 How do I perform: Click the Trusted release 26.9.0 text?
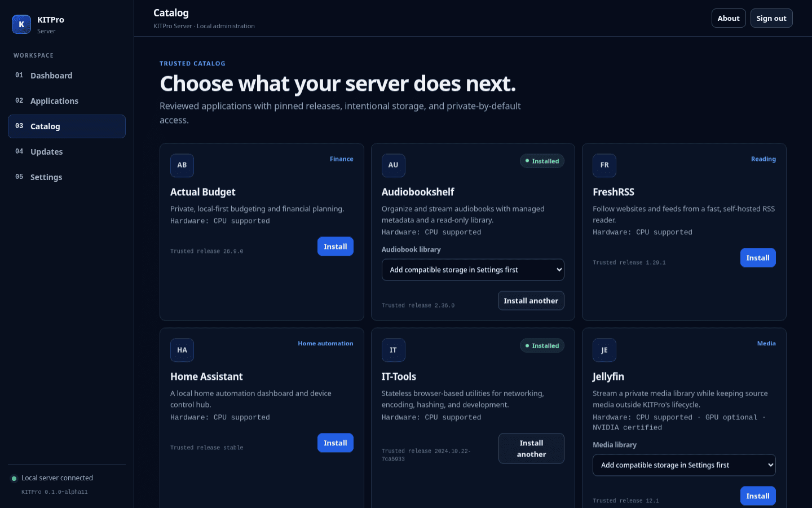(207, 251)
